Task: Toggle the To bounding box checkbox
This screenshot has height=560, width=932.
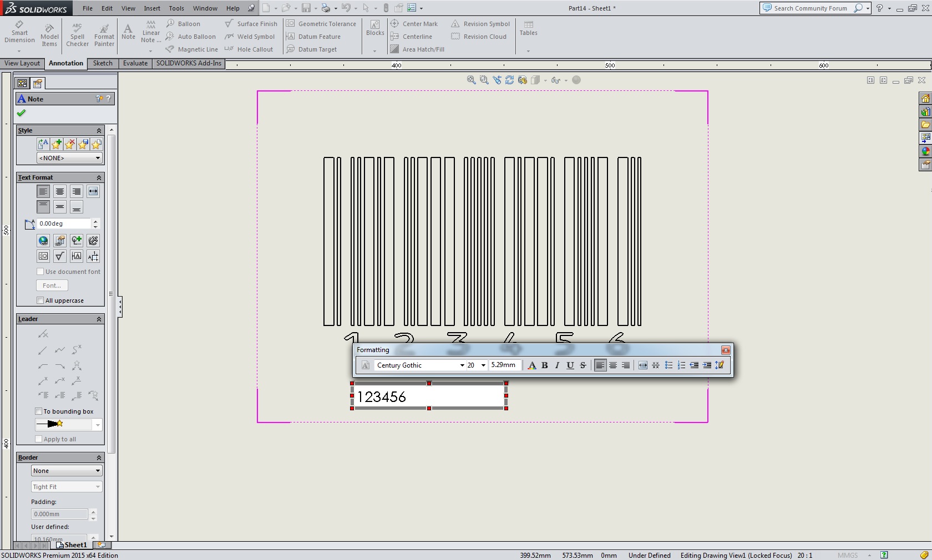Action: (x=39, y=411)
